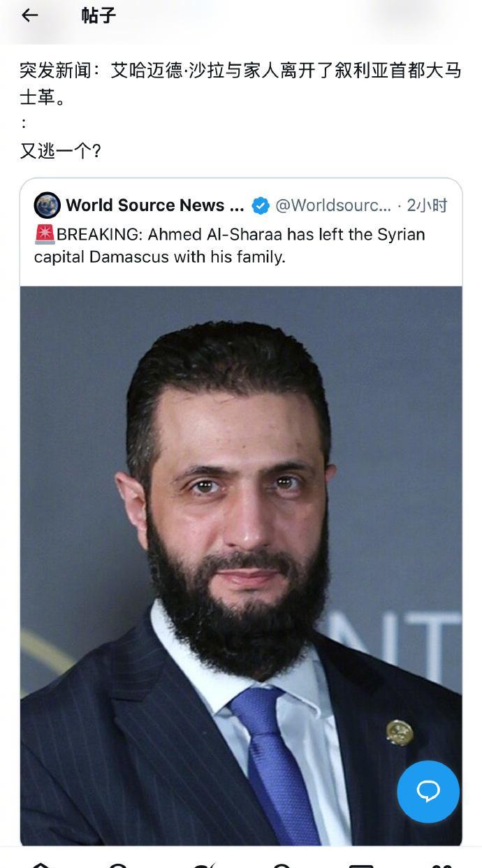Open the Notifications bell tab in bottom bar
This screenshot has height=868, width=482.
pyautogui.click(x=281, y=865)
